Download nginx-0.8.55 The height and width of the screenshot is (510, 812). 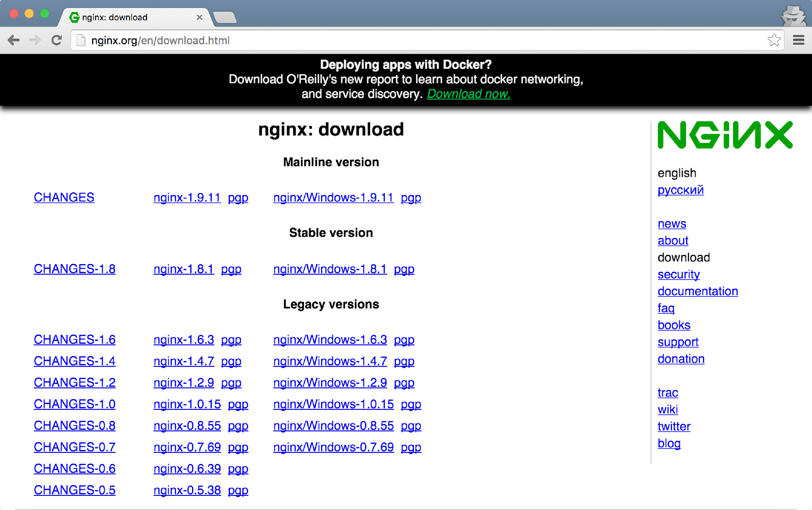(187, 426)
